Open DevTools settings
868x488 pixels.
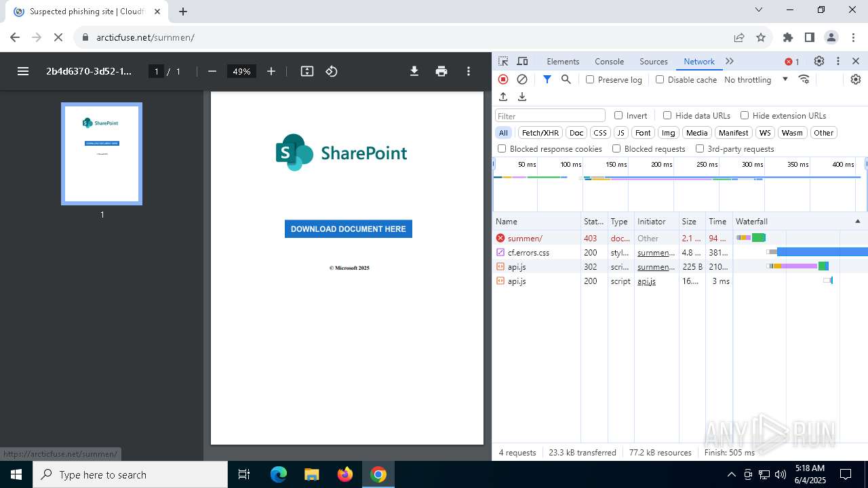tap(819, 61)
